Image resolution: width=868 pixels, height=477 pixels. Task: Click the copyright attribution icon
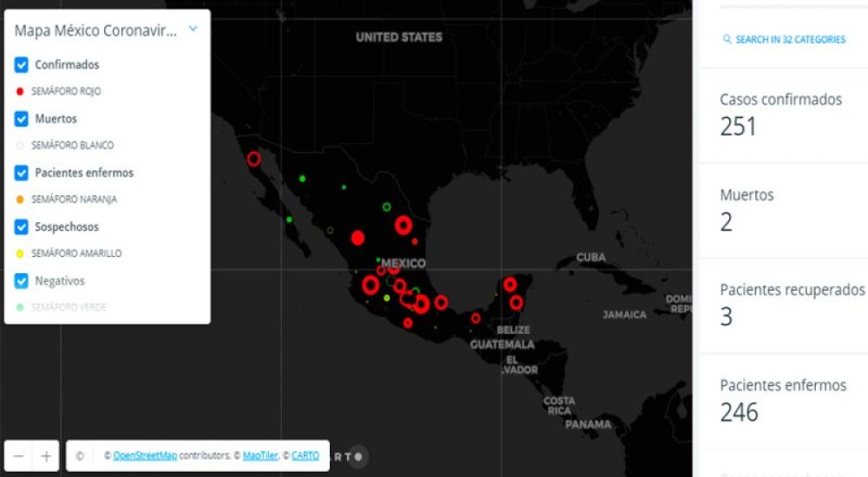pyautogui.click(x=80, y=456)
